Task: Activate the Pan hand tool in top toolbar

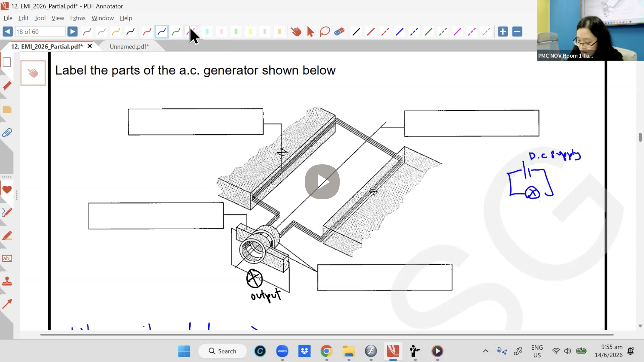Action: point(296,32)
